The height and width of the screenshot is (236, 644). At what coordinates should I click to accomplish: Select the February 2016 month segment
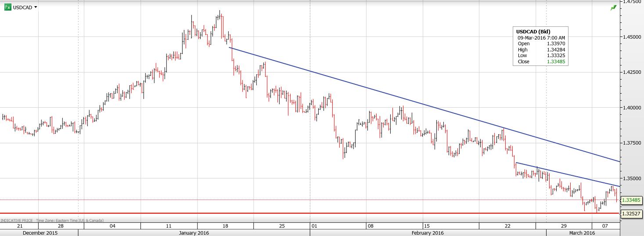(428, 232)
